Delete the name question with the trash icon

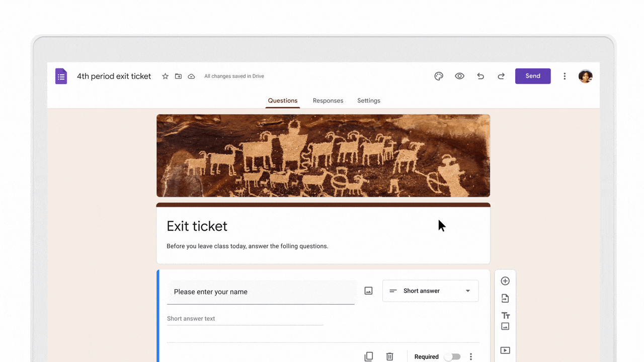click(x=389, y=356)
